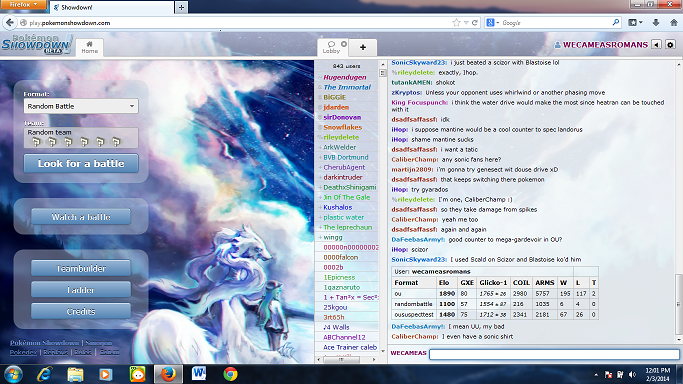Open the Firefox downloads arrow icon

pos(656,23)
